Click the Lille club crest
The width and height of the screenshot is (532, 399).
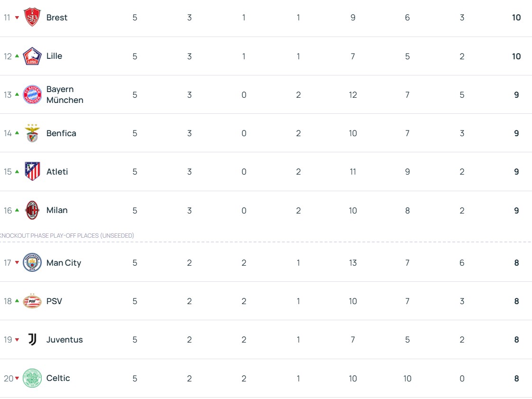tap(32, 56)
